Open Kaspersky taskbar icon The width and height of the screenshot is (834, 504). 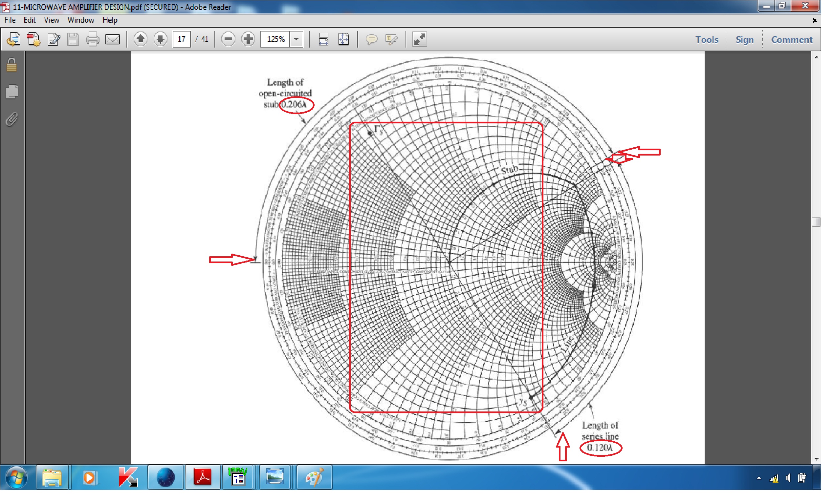128,477
